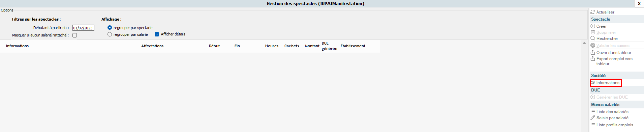Click the Saisie par salarié pencil icon
The image size is (644, 132).
tap(593, 117)
